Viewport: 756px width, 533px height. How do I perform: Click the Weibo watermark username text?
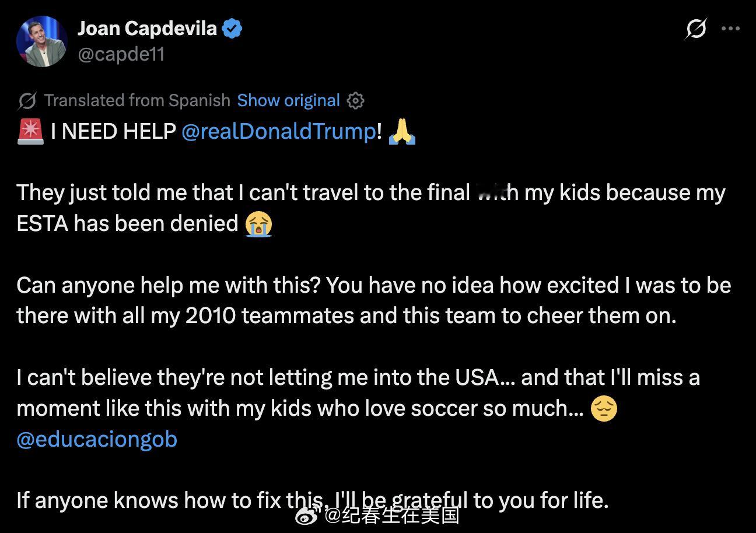point(392,515)
